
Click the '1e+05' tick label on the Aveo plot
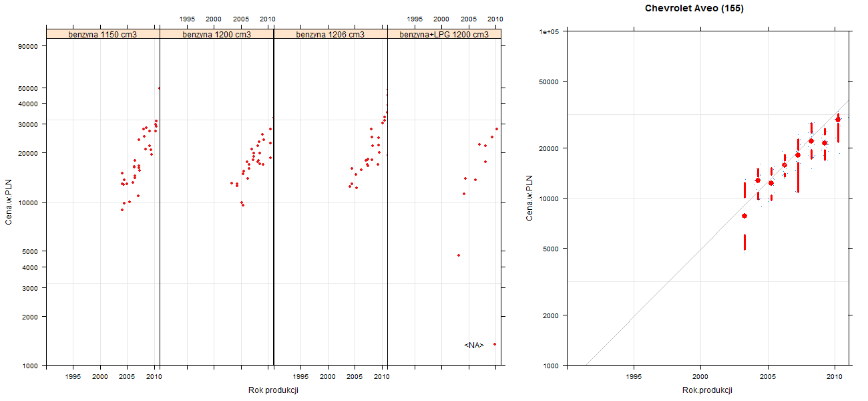549,31
